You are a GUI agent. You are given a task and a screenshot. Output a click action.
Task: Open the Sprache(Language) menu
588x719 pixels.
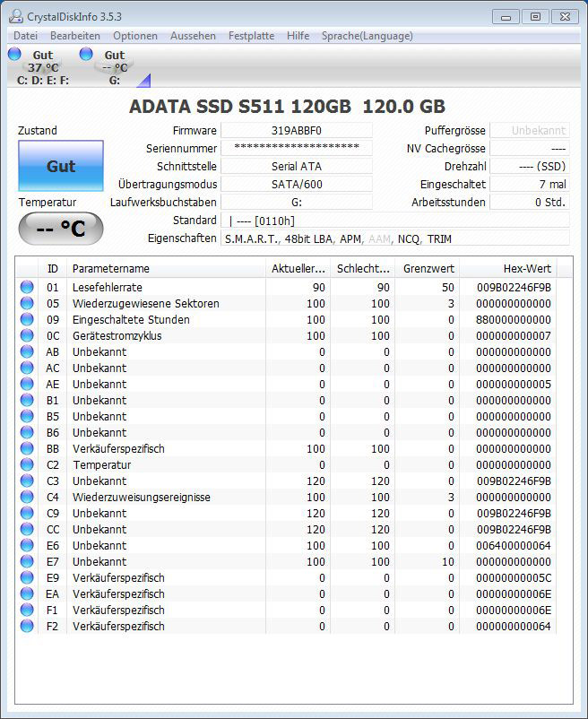coord(367,36)
